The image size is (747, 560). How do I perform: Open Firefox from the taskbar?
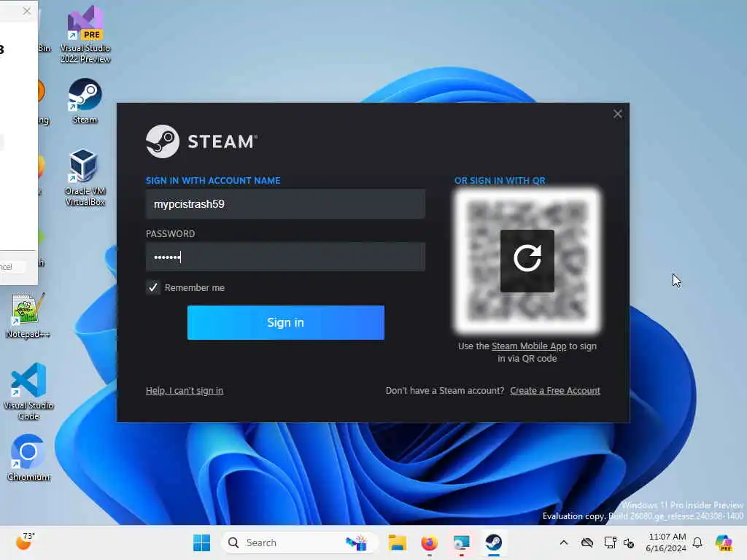[429, 542]
